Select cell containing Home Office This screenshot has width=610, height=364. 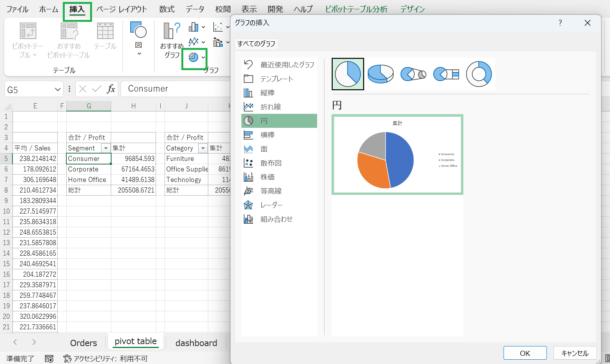(x=89, y=180)
